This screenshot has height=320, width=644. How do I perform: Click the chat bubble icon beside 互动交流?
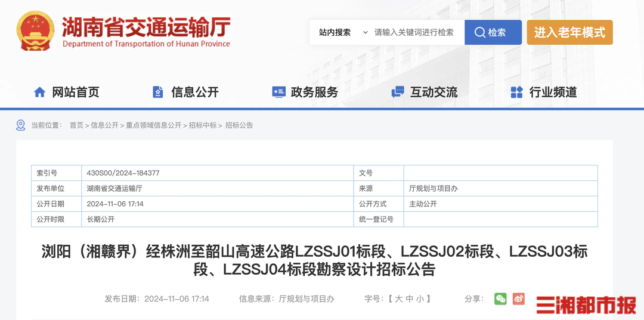click(x=397, y=92)
